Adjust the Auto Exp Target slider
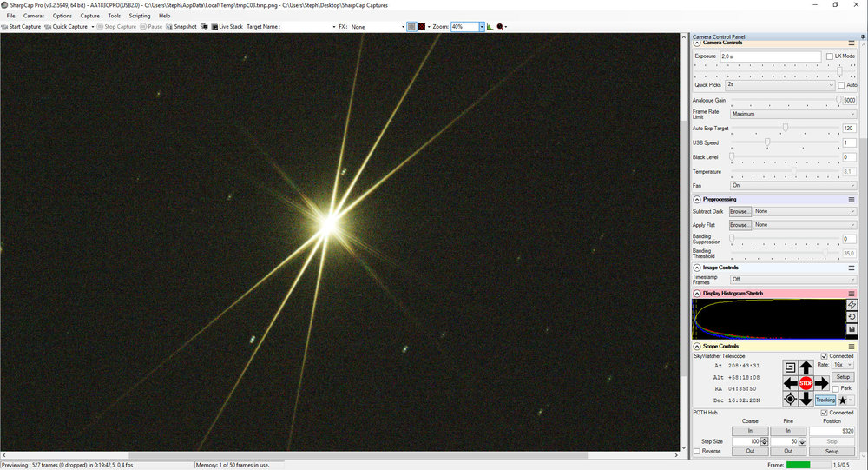Viewport: 868px width, 470px height. click(x=785, y=128)
